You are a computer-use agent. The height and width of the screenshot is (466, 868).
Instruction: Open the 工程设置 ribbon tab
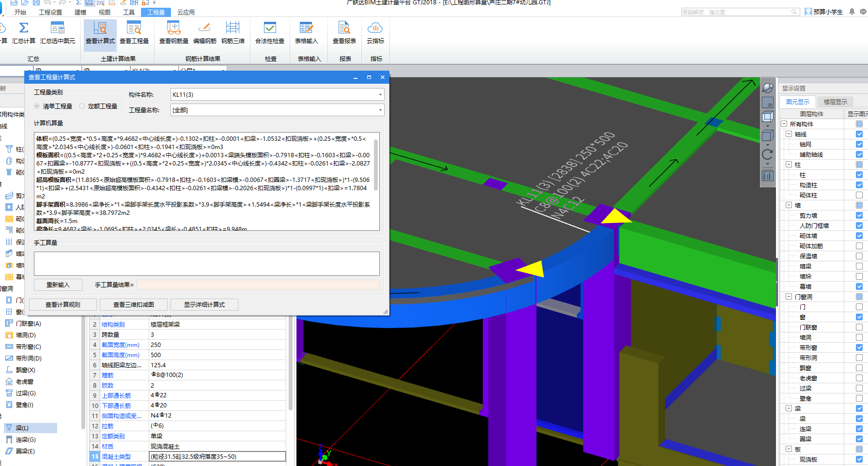[x=50, y=12]
